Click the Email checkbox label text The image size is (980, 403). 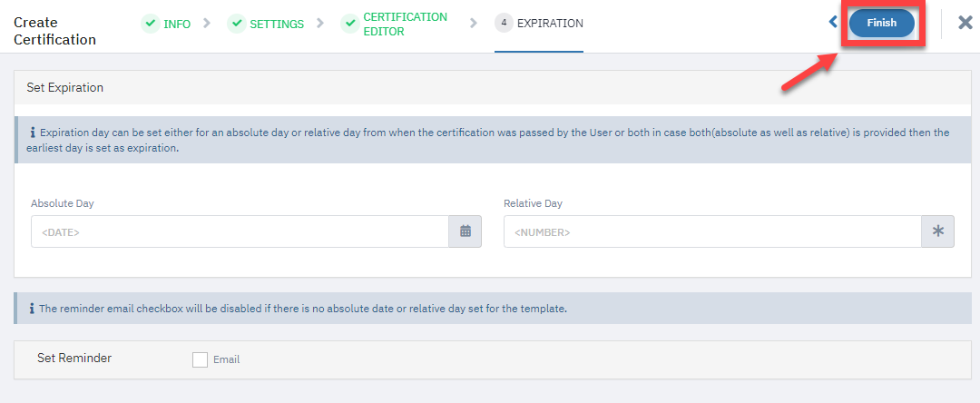(x=226, y=360)
